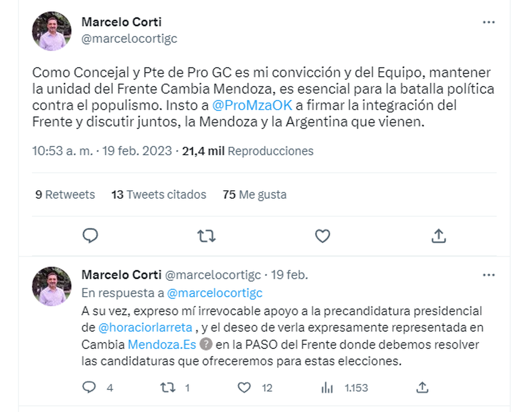Click the question mark icon beside Mendoza.Es
This screenshot has width=532, height=412.
click(205, 344)
